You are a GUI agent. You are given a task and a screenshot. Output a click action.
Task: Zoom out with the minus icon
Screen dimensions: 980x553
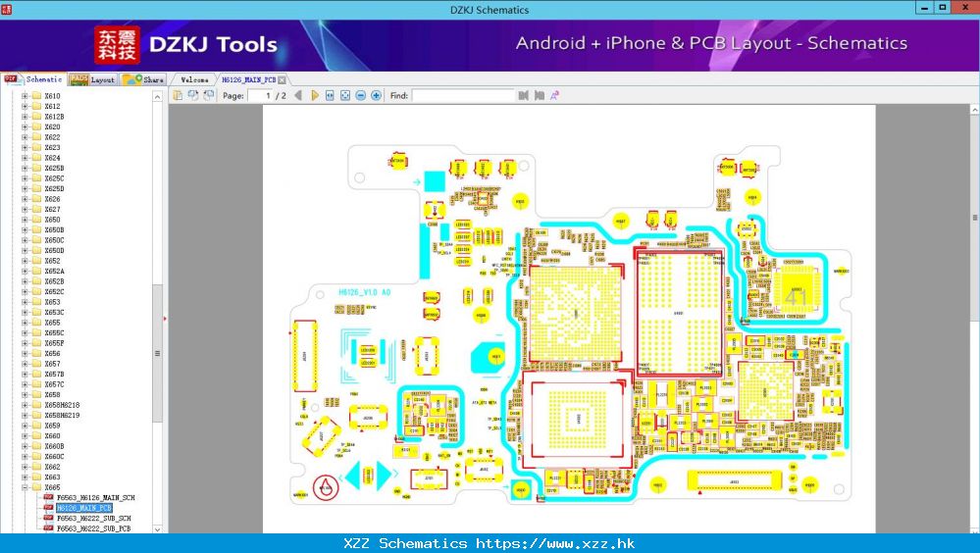[361, 96]
